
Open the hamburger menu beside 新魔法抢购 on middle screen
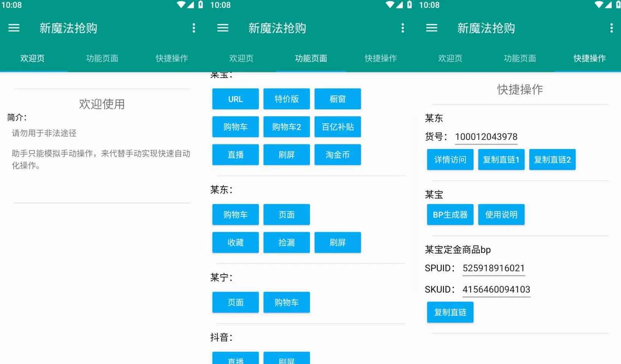[x=223, y=28]
